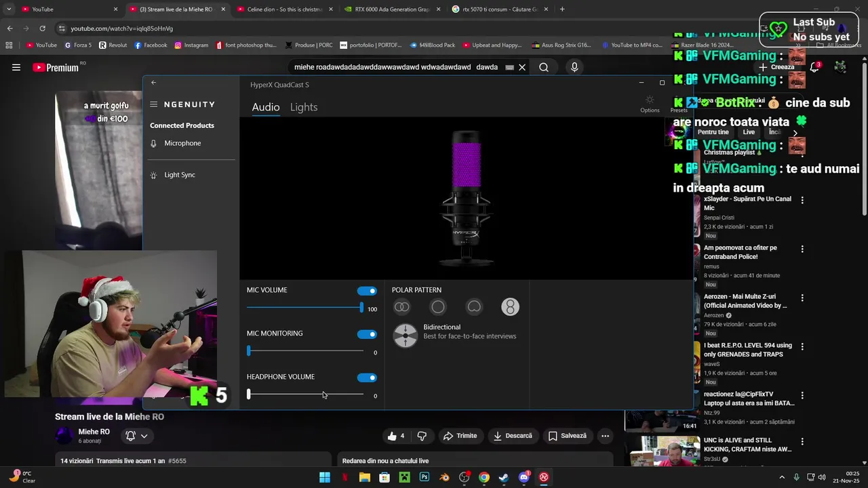The image size is (868, 488).
Task: Open options for Aerozen video suggestion
Action: pos(802,298)
